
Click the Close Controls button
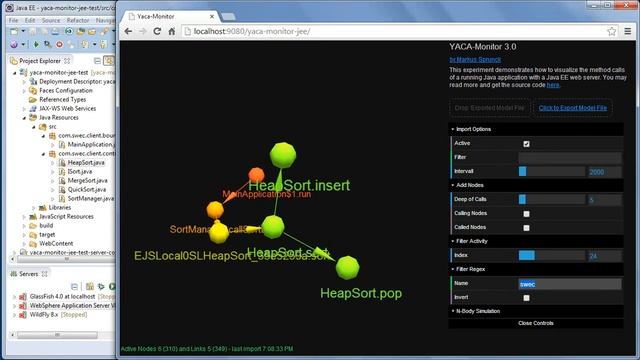536,323
